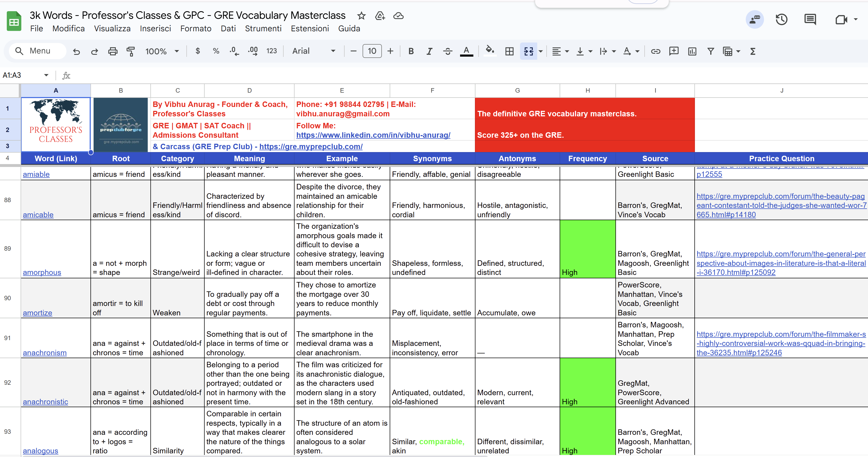The image size is (868, 457).
Task: Toggle bold formatting
Action: [411, 51]
